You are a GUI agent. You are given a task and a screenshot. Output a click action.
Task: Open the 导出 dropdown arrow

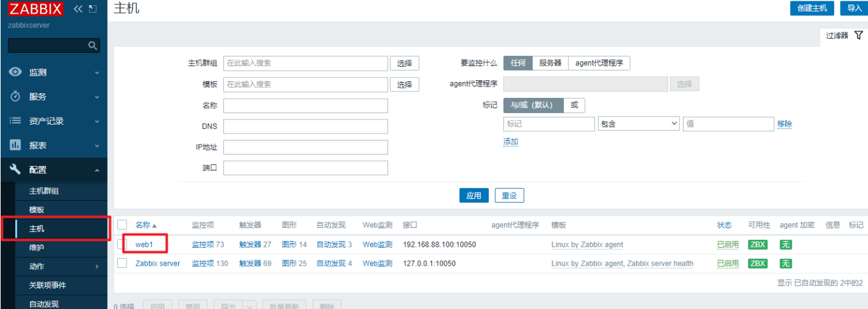[x=249, y=306]
